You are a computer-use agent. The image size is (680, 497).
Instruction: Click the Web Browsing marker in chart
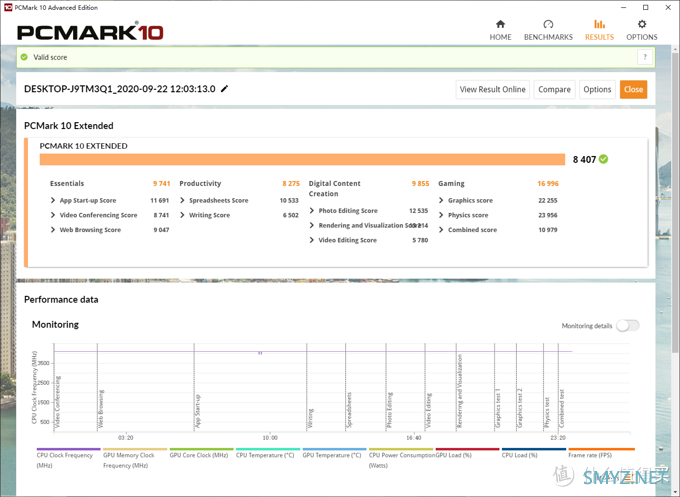coord(101,409)
